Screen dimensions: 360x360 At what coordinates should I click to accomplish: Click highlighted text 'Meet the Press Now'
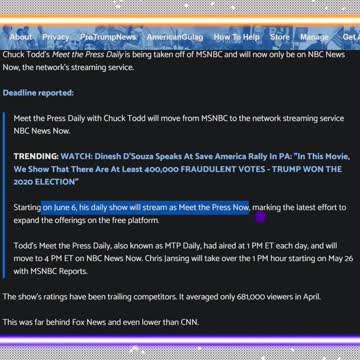(213, 207)
